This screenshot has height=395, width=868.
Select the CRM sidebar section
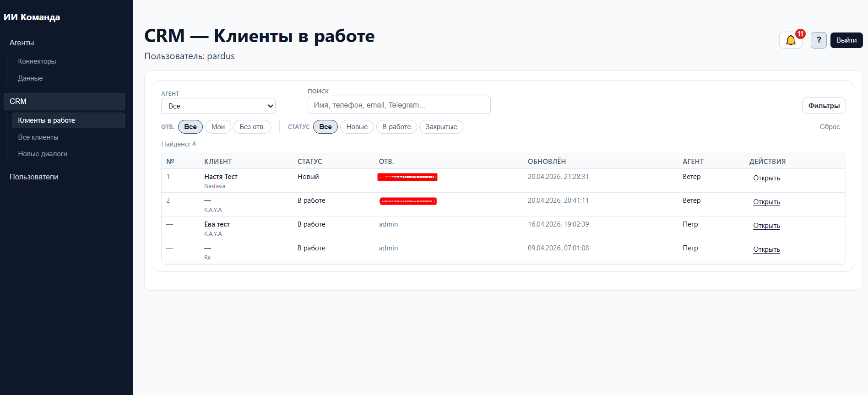coord(64,102)
